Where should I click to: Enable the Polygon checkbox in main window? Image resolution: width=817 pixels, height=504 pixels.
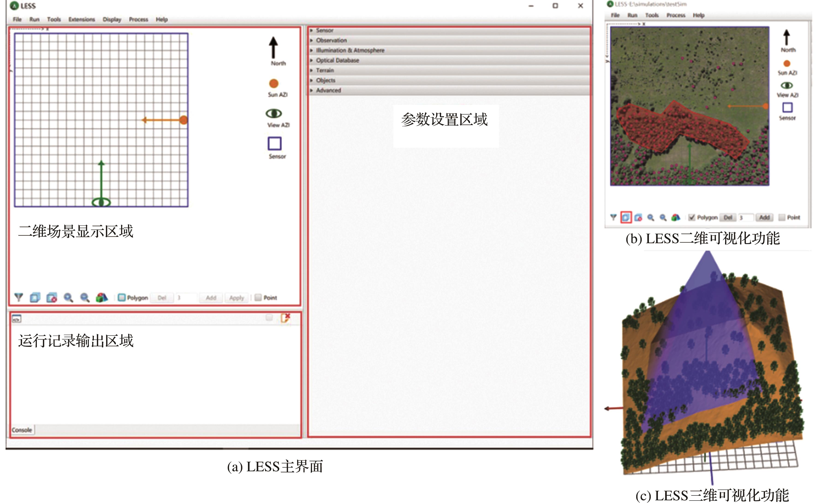click(x=122, y=297)
